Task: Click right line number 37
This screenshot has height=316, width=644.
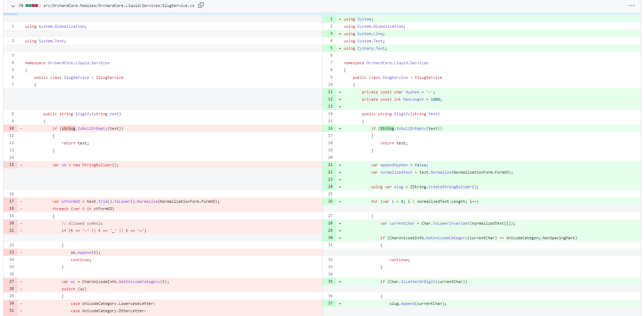Action: (330, 303)
